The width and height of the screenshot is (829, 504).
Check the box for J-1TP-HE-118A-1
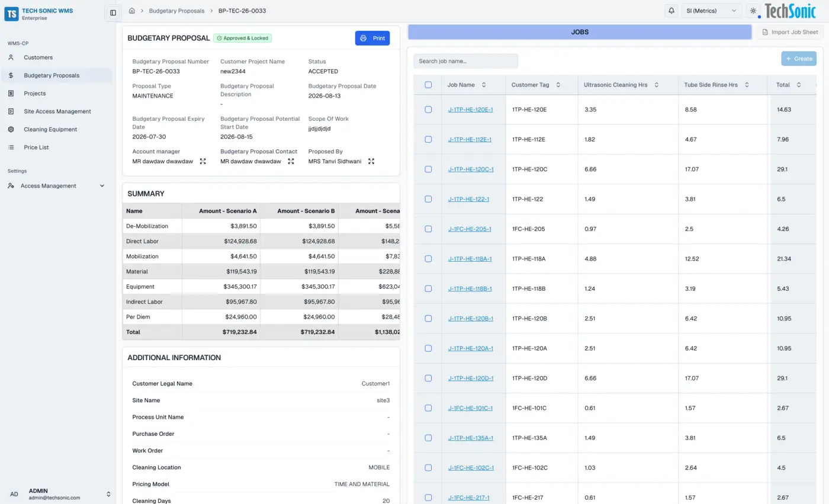pos(429,259)
